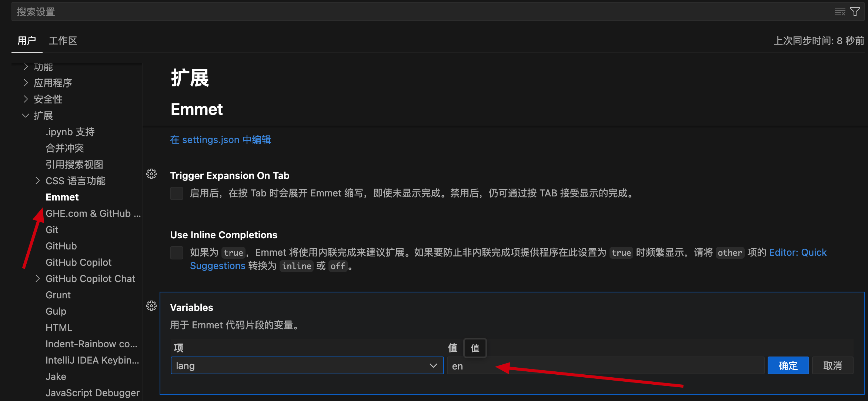The height and width of the screenshot is (401, 868).
Task: Switch to the 工作区 tab
Action: tap(63, 41)
